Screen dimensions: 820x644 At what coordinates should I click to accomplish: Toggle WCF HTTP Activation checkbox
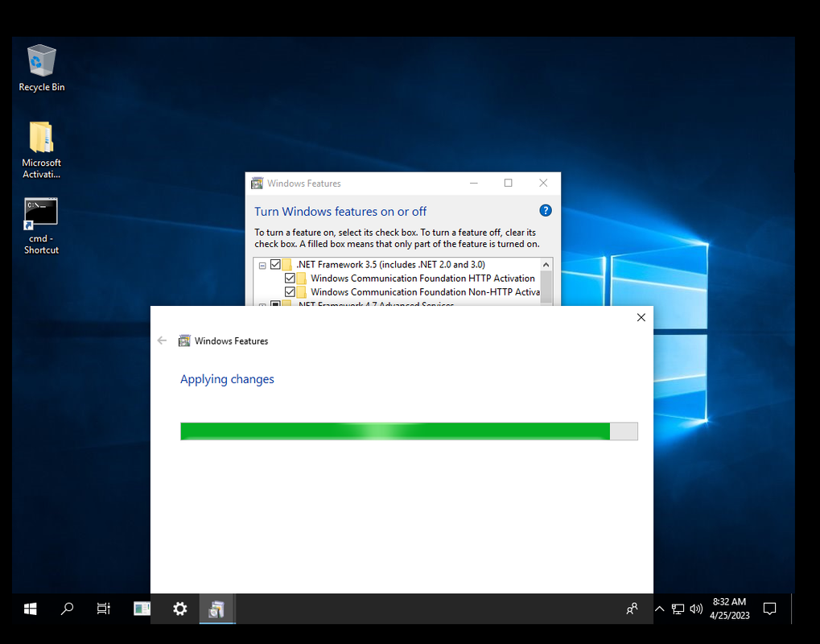tap(290, 278)
